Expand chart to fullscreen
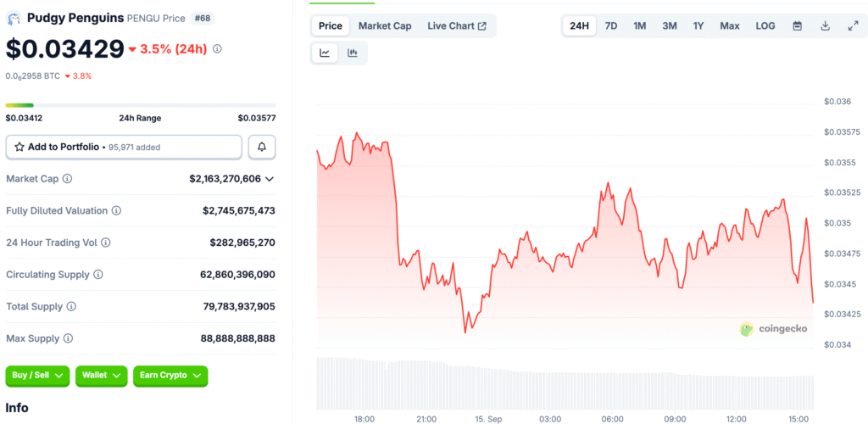This screenshot has height=424, width=868. click(x=853, y=26)
